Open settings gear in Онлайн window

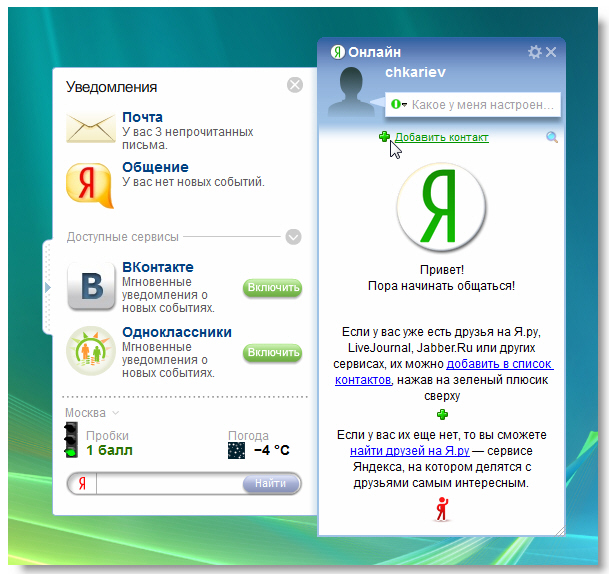click(534, 52)
